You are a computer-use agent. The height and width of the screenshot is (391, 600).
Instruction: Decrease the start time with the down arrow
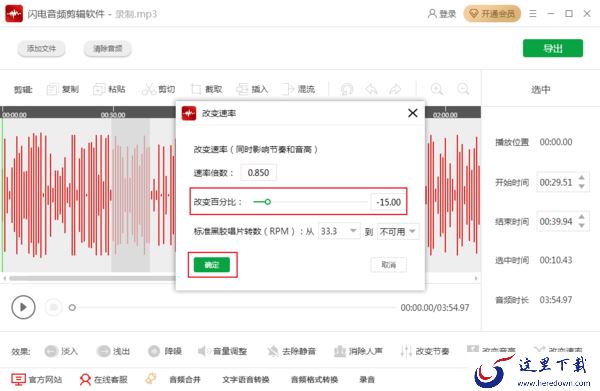582,187
